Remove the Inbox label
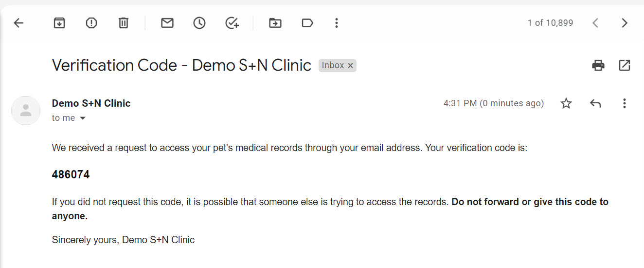 [350, 66]
